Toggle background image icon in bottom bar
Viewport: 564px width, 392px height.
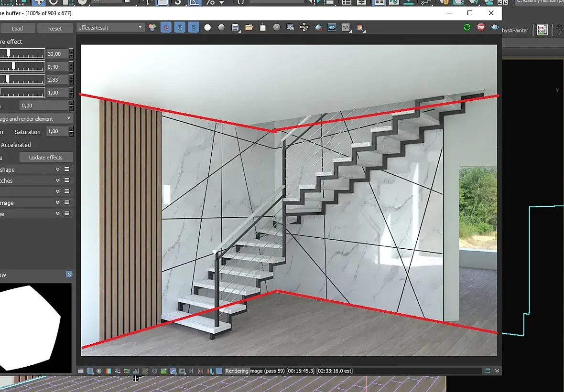pos(163,371)
